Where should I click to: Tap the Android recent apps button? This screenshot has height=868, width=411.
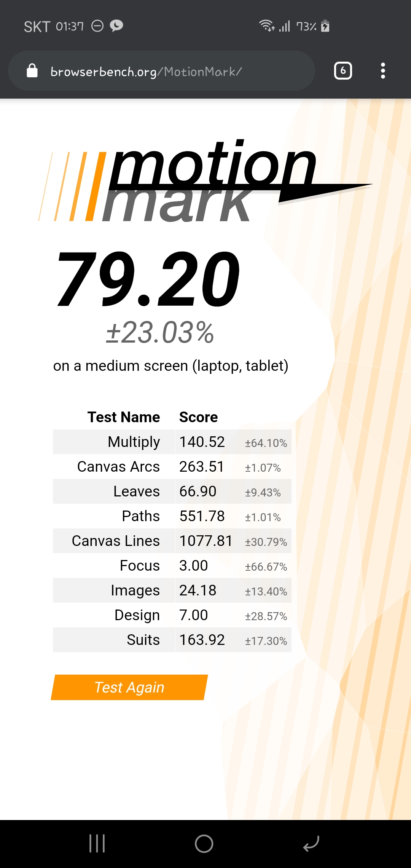(x=97, y=844)
